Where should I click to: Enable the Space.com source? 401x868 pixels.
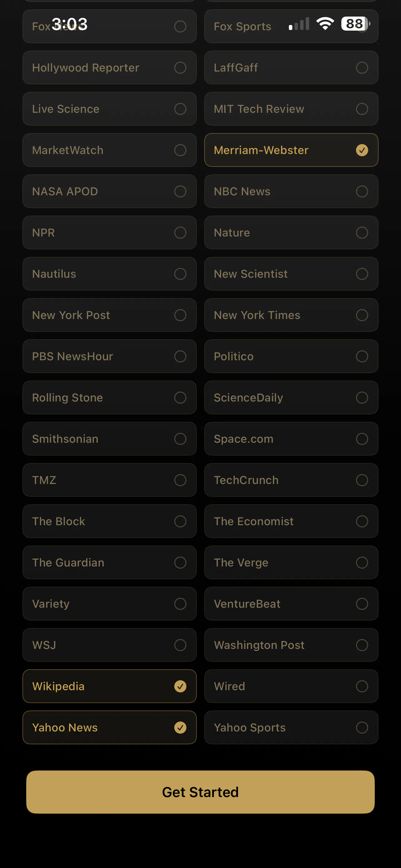[x=291, y=439]
